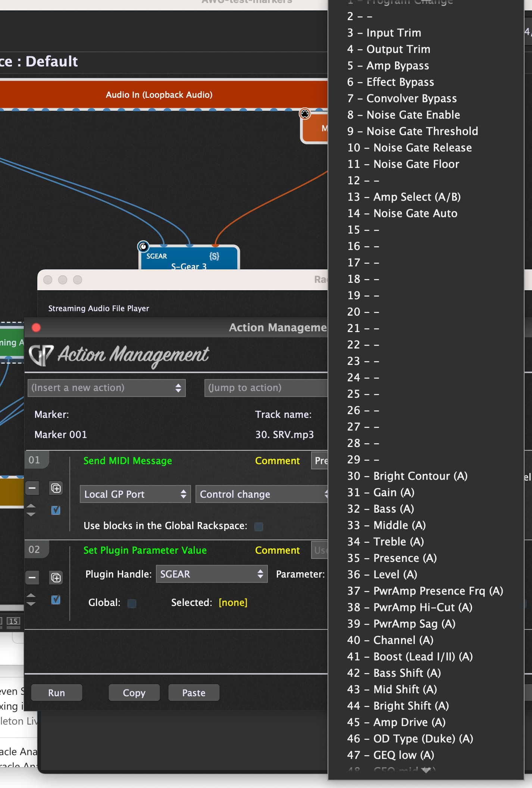Select 39 – PwrAmp Sag (A)
This screenshot has width=532, height=788.
tap(426, 623)
